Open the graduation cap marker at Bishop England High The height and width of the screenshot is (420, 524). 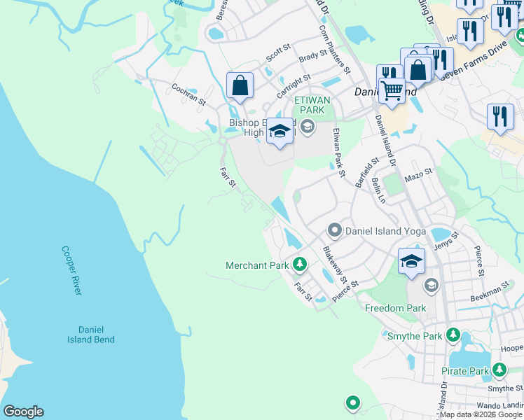coord(280,132)
